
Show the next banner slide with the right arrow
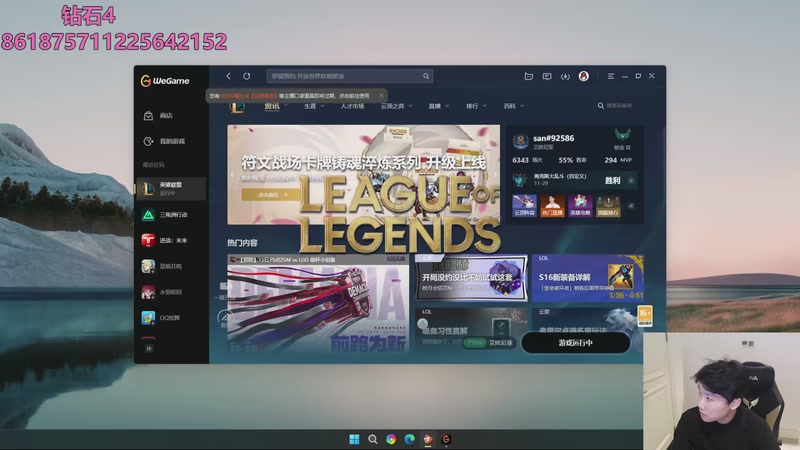click(x=494, y=174)
